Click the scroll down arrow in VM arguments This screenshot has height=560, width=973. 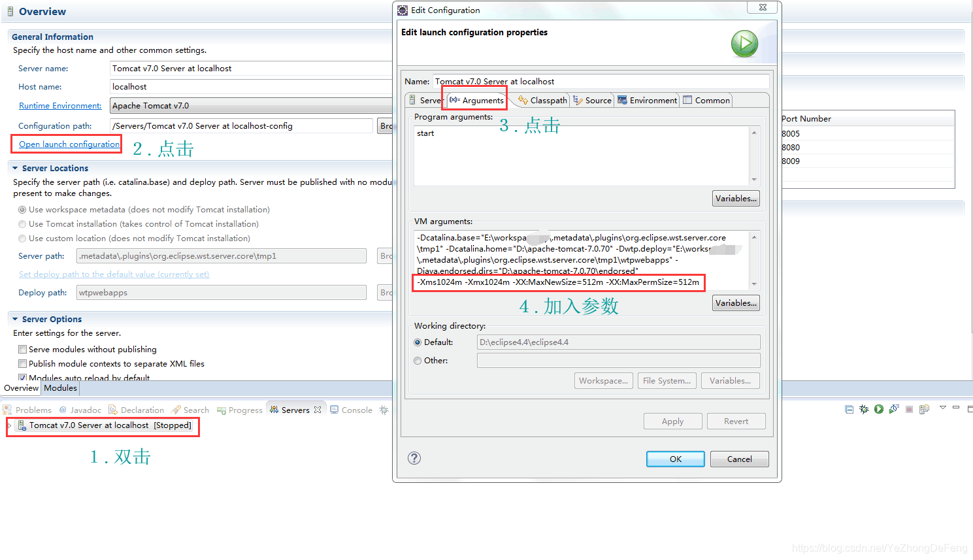[x=754, y=284]
